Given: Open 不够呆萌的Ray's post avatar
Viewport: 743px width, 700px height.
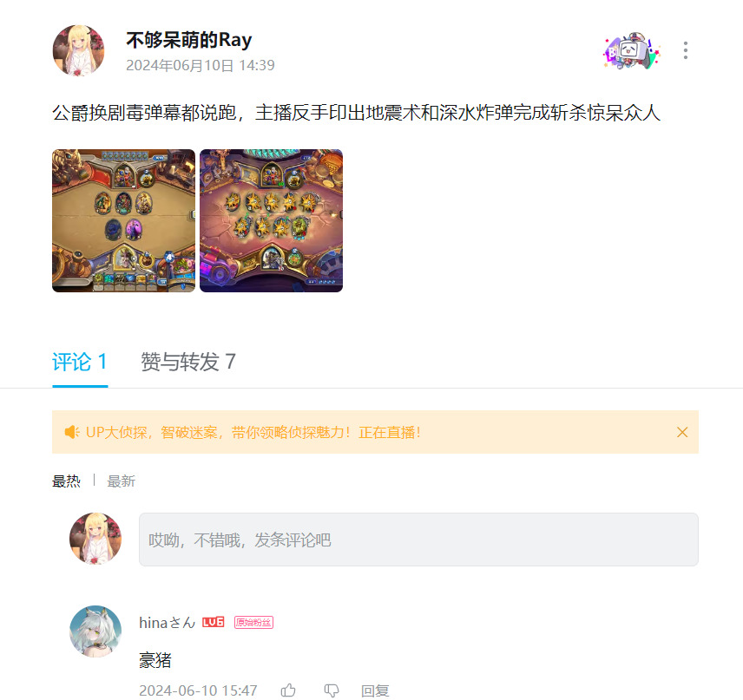Looking at the screenshot, I should [78, 50].
